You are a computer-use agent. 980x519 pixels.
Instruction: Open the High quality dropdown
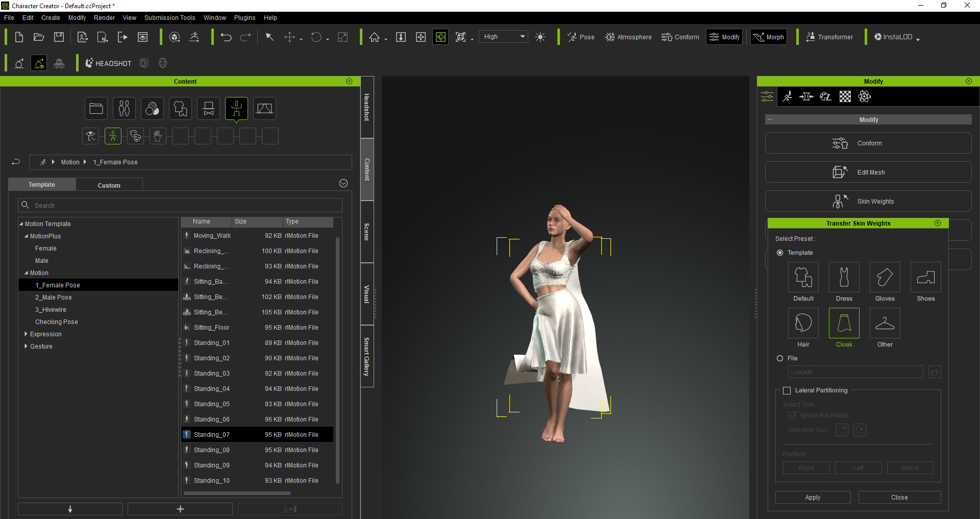tap(504, 37)
